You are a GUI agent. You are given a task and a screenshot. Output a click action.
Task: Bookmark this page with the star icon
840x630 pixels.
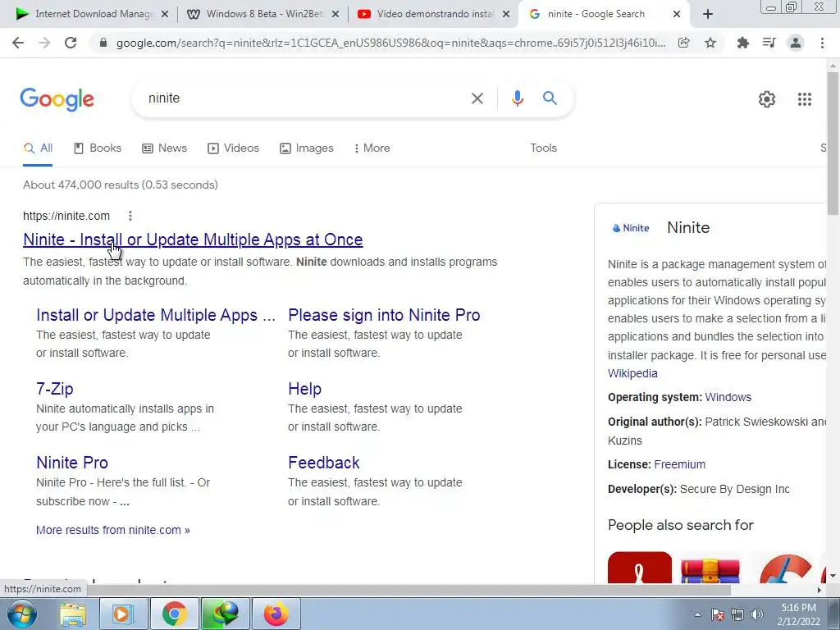(x=710, y=43)
